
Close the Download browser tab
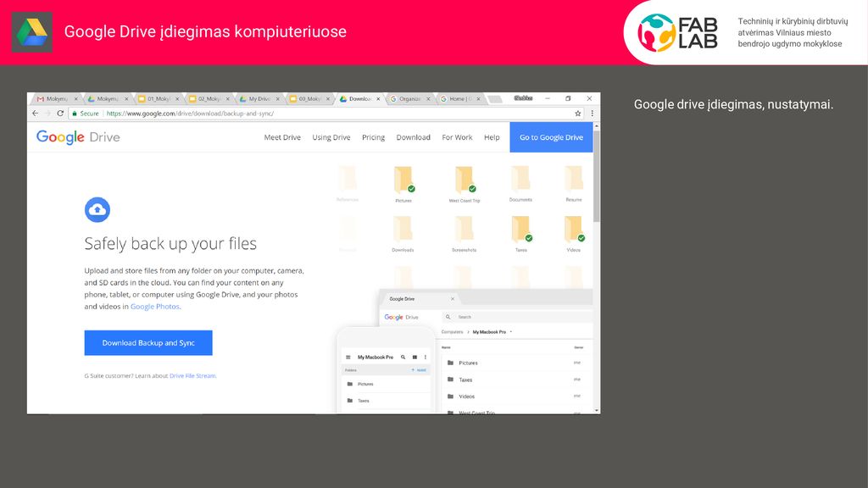[x=378, y=99]
